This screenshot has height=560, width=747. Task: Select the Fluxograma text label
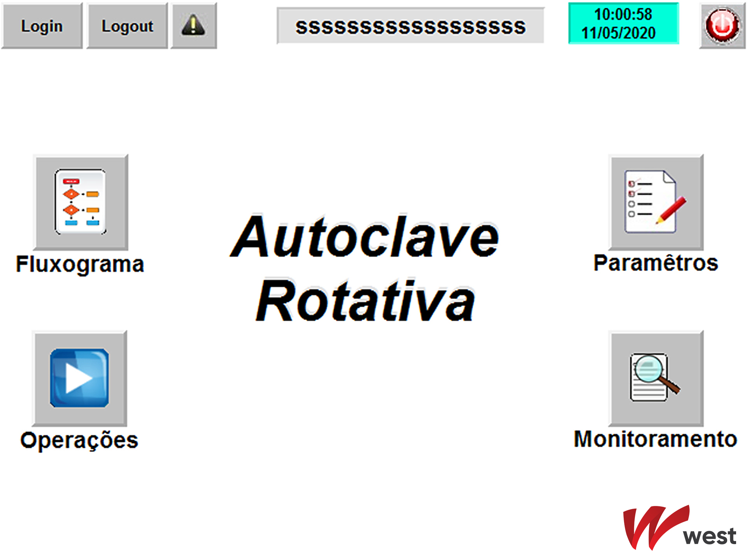[x=80, y=264]
